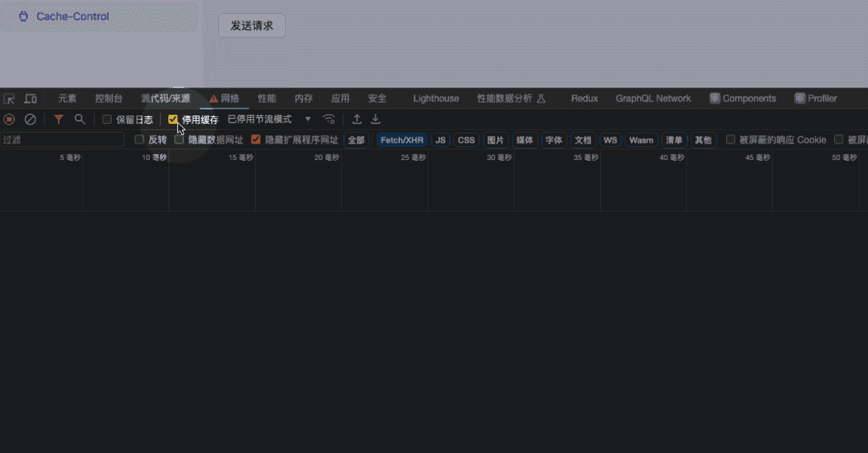868x453 pixels.
Task: Toggle the device toolbar icon
Action: pyautogui.click(x=29, y=98)
